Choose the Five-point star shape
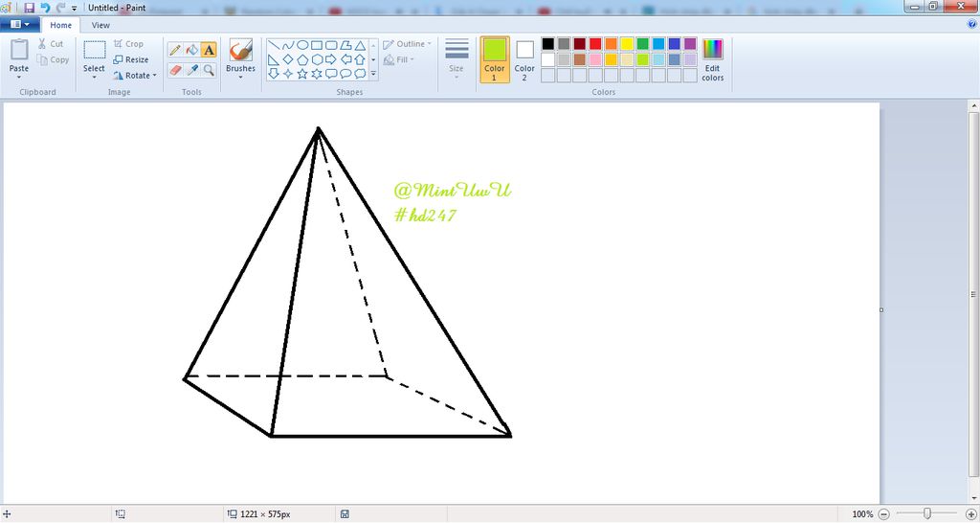Viewport: 980px width, 523px height. [x=301, y=74]
